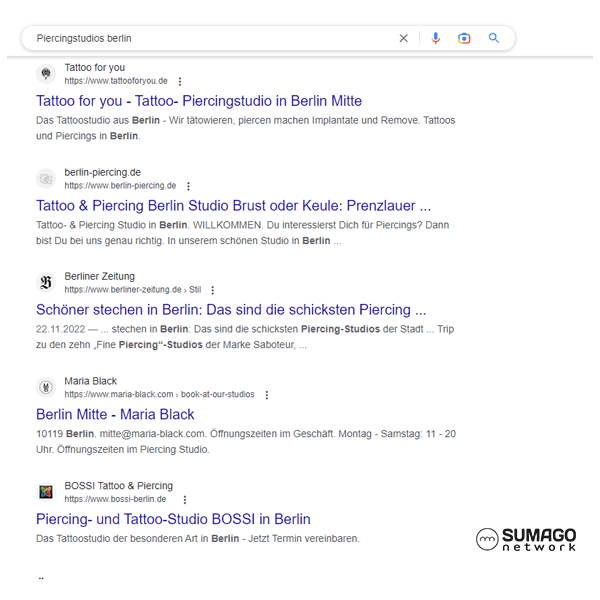Screen dimensions: 600x600
Task: Open 'Schöner stechen in Berlin' result
Action: coord(231,310)
